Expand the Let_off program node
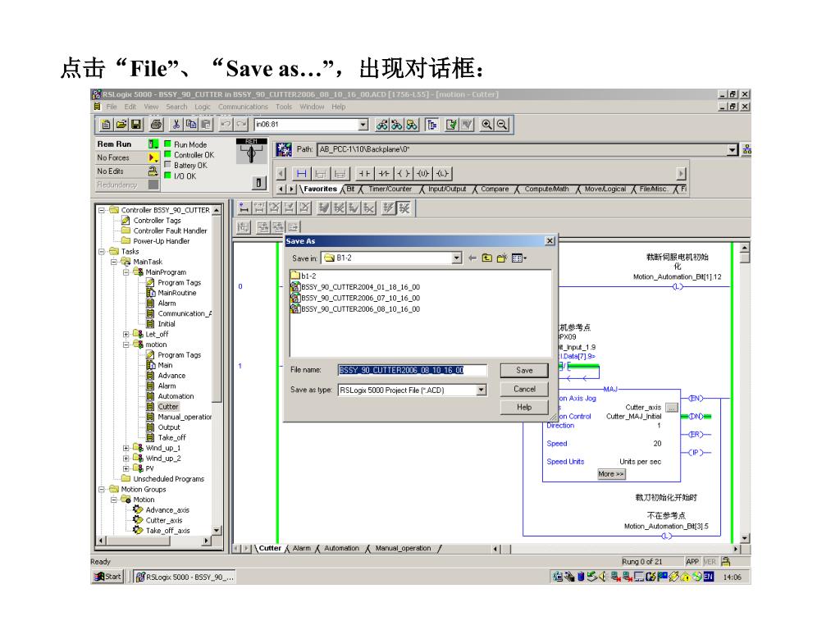Screen dimensions: 840x630 coord(126,334)
